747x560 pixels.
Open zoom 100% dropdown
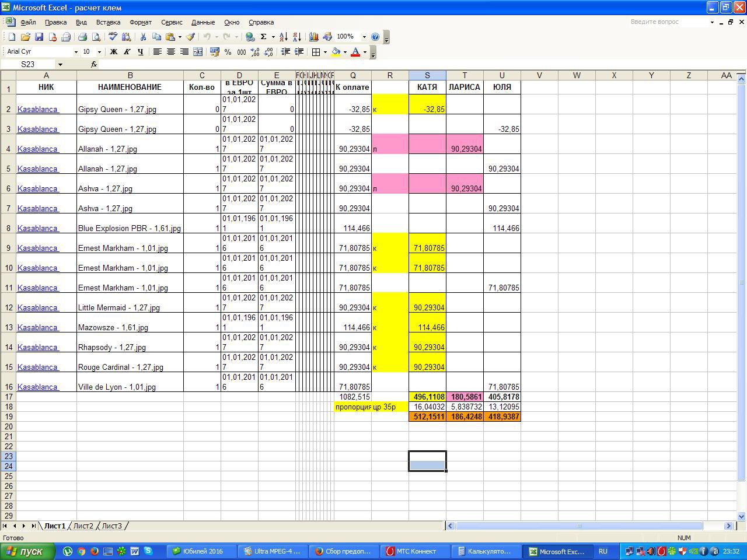point(364,37)
